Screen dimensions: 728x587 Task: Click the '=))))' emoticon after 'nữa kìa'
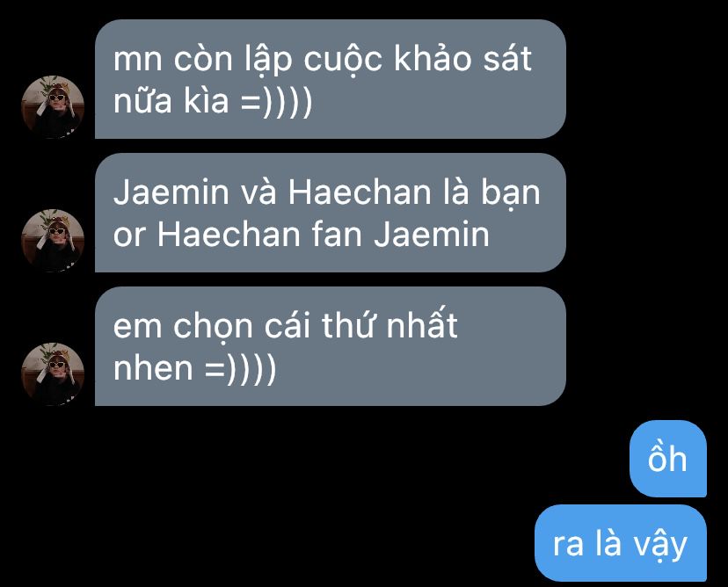pos(277,102)
